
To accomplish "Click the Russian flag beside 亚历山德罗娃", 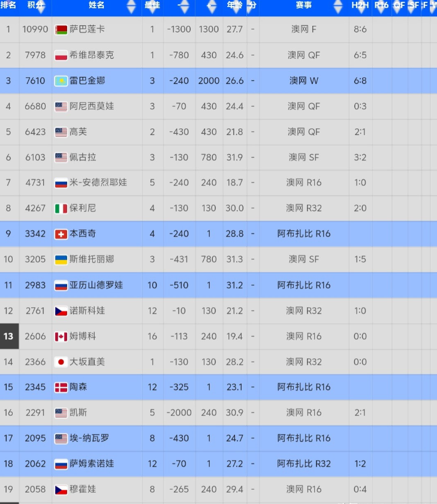I will point(61,286).
